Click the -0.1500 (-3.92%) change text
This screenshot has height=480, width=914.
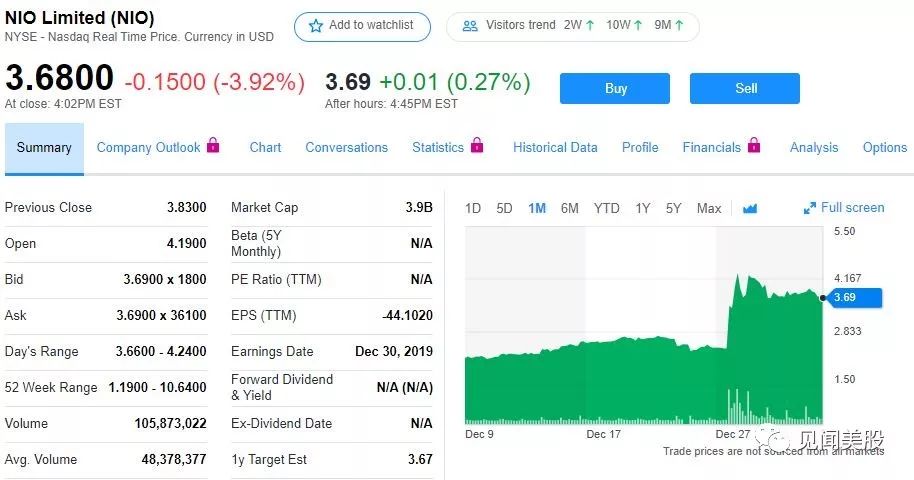215,82
